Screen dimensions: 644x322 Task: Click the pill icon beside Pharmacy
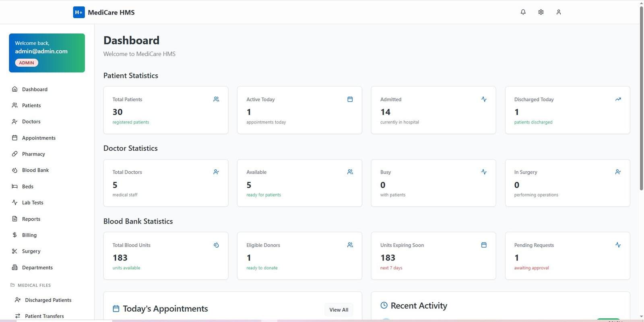click(x=14, y=154)
